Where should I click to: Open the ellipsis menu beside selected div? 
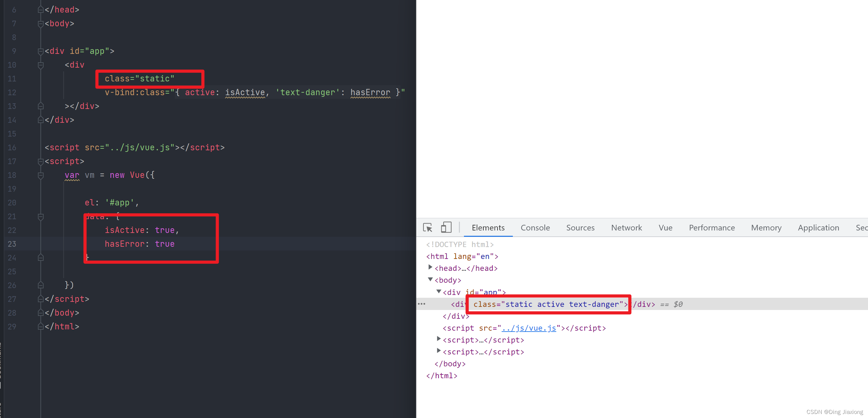tap(421, 304)
